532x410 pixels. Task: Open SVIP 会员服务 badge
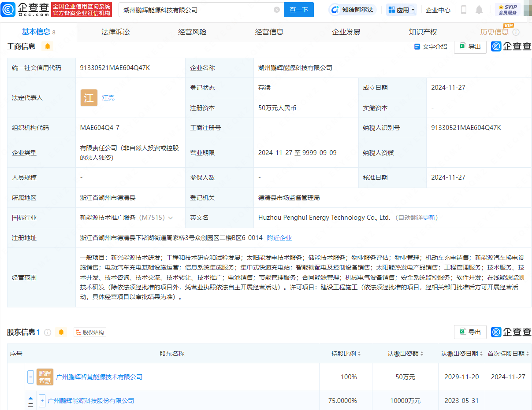507,10
